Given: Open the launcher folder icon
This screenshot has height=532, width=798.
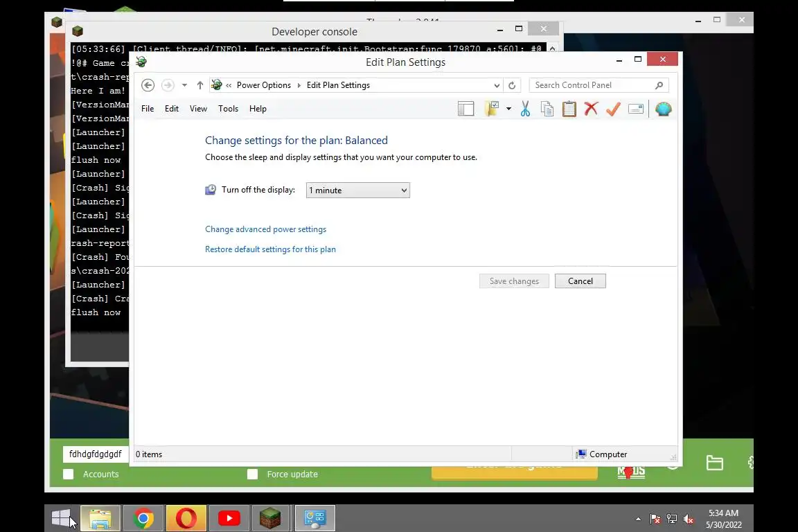Looking at the screenshot, I should point(715,462).
